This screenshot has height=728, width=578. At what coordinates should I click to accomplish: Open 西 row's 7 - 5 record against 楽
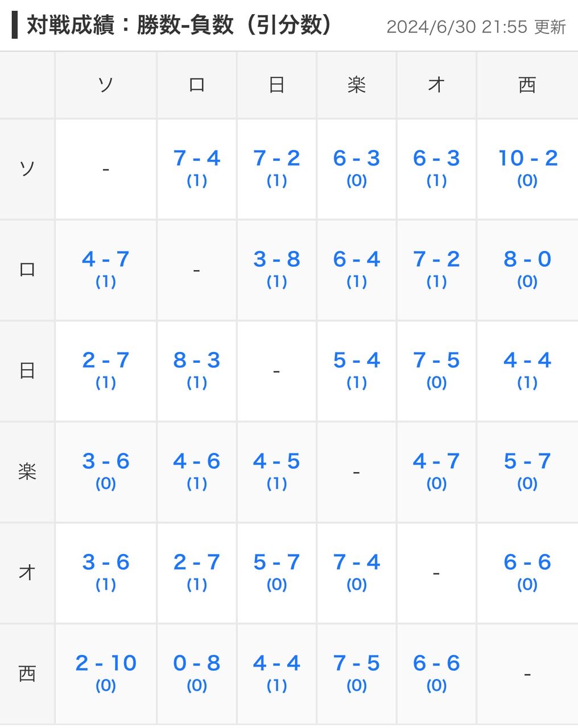356,664
